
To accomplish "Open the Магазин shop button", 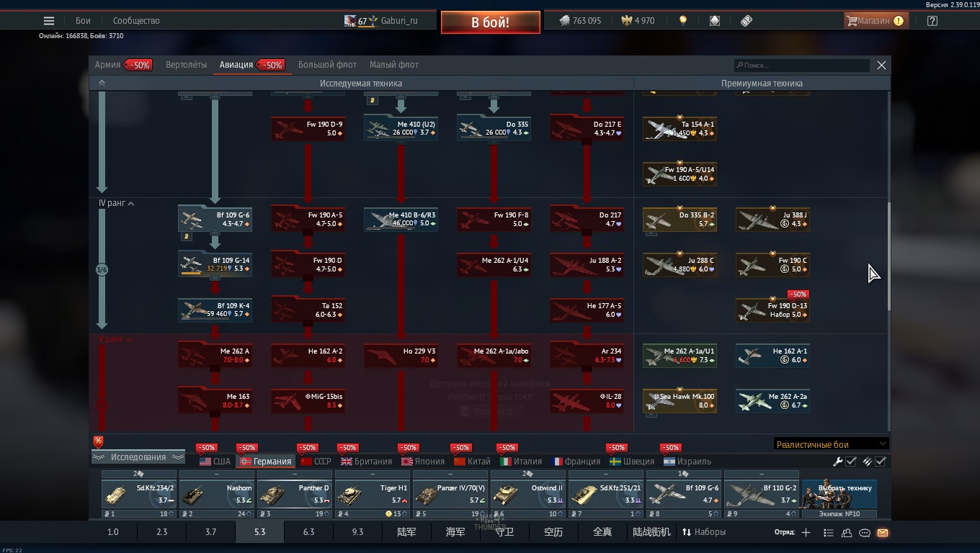I will pyautogui.click(x=875, y=21).
